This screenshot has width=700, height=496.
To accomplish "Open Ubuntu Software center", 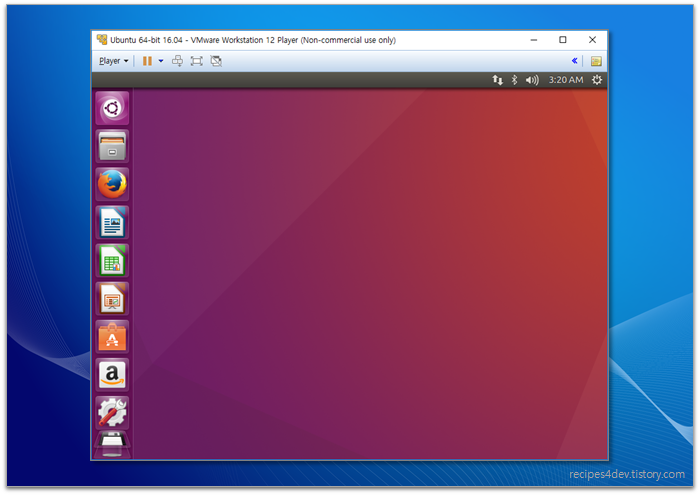I will 112,337.
